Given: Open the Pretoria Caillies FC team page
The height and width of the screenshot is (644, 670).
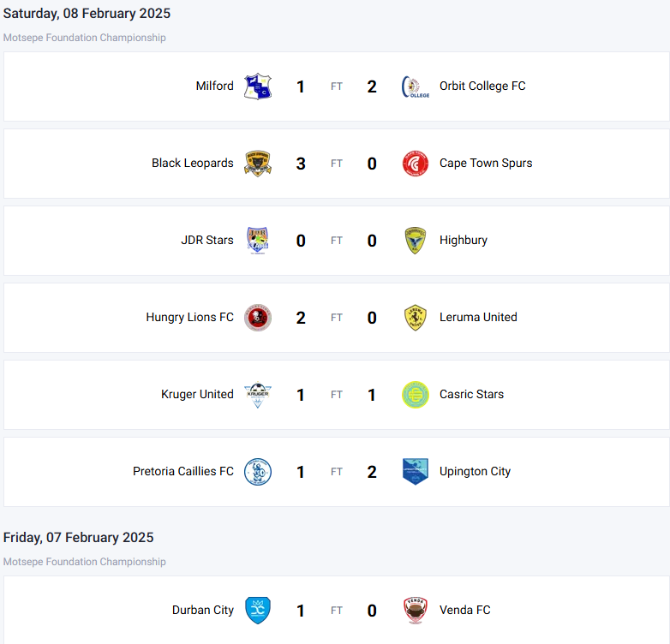Looking at the screenshot, I should (x=183, y=472).
